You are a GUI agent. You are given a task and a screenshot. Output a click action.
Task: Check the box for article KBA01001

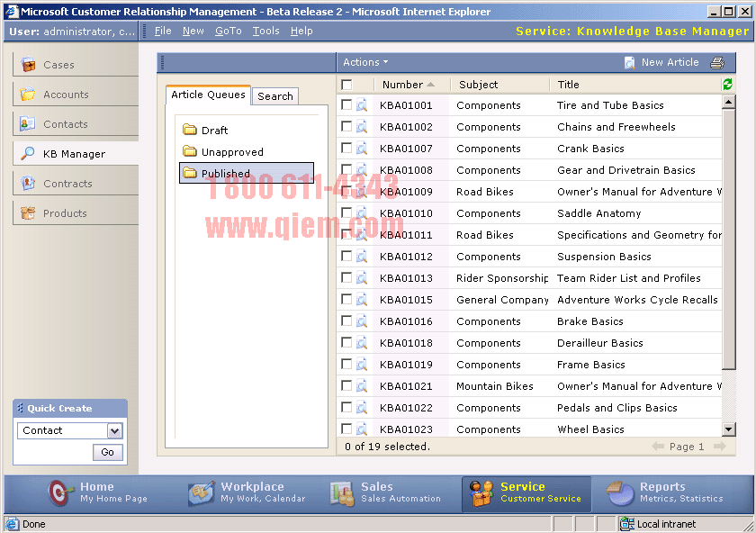(x=346, y=104)
